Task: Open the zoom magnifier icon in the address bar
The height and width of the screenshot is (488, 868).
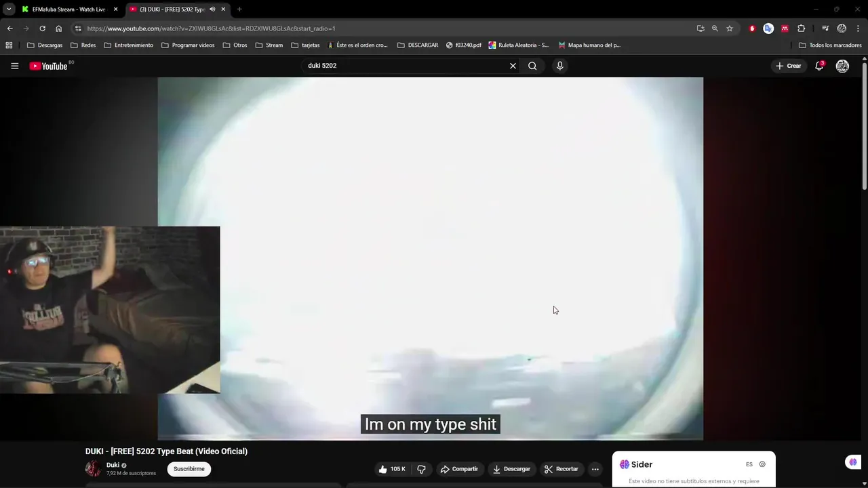Action: 715,28
